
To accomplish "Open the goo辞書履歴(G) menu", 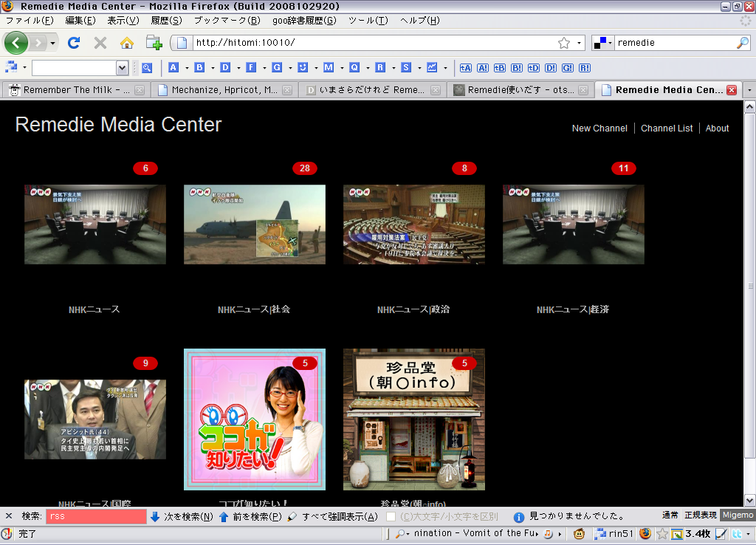I will [304, 21].
